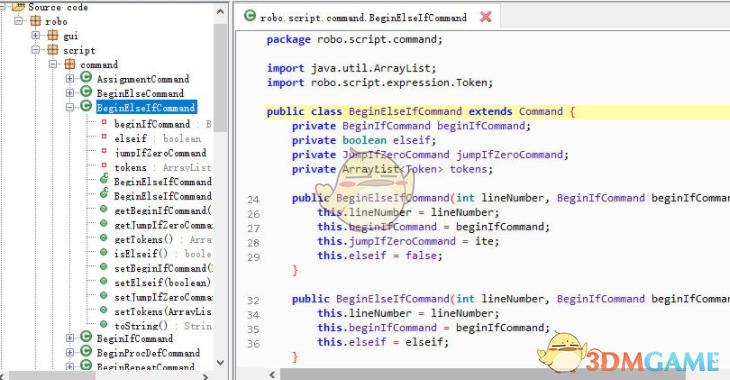730x380 pixels.
Task: Expand the AssignmentCommand class node
Action: 70,79
